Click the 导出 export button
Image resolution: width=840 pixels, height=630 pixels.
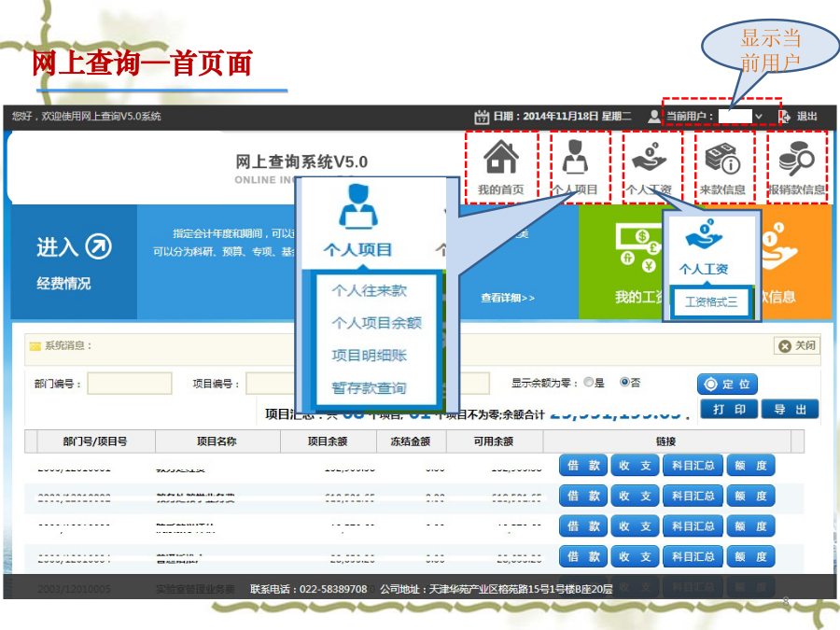tap(791, 410)
